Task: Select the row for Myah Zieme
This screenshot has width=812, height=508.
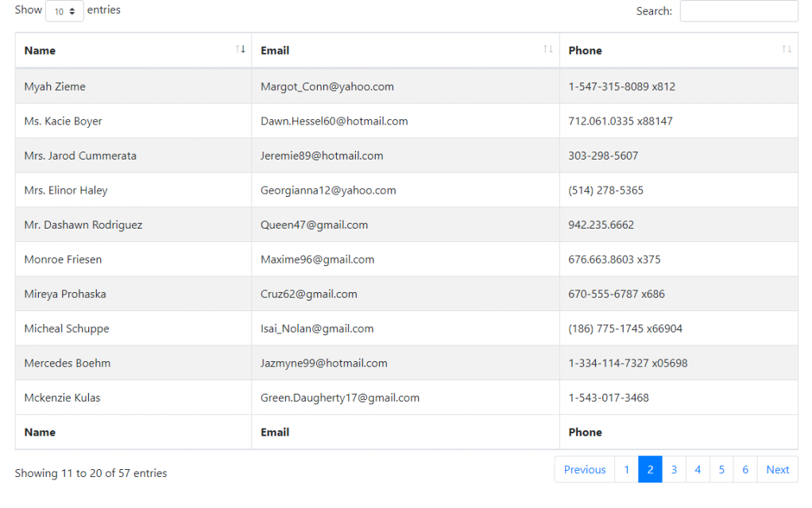Action: point(56,86)
